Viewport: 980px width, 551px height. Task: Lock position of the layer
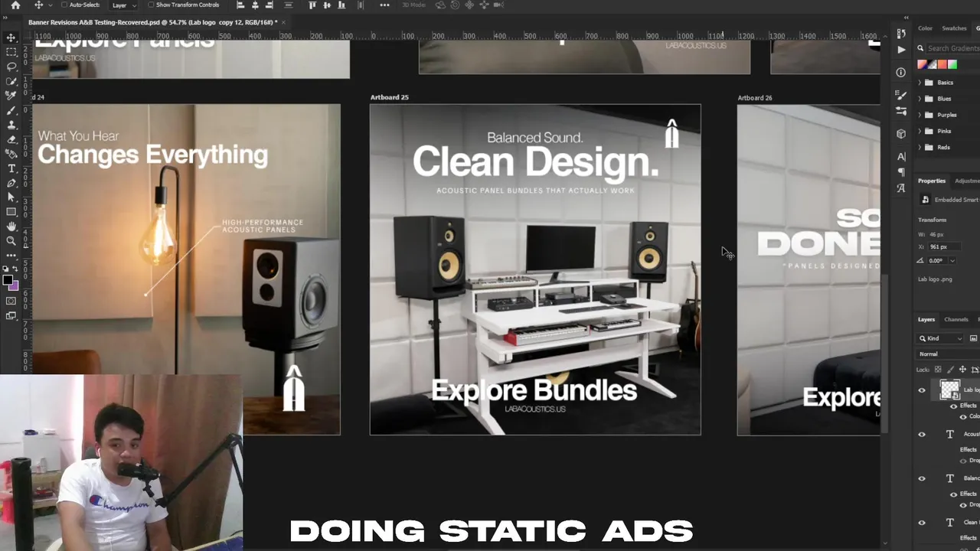(x=962, y=370)
